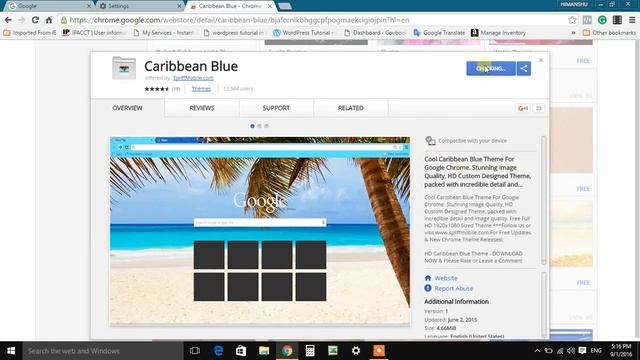Open Excel from taskbar
The height and width of the screenshot is (360, 640).
click(x=333, y=351)
